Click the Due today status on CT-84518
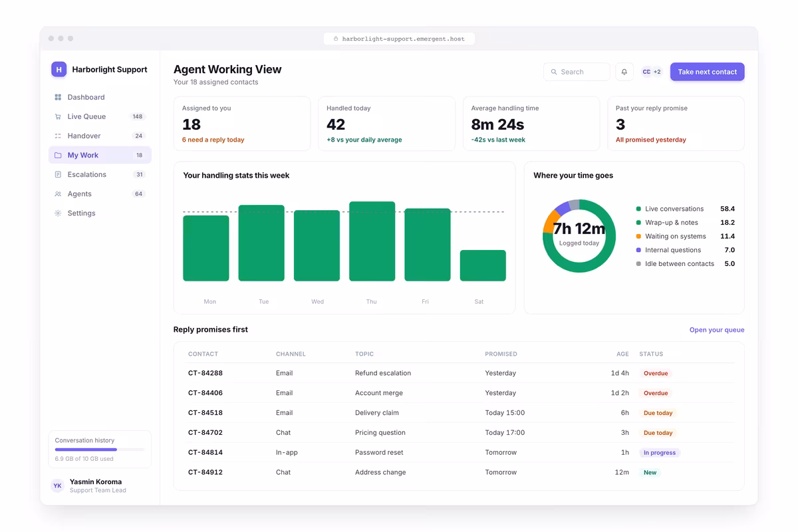This screenshot has height=532, width=798. [658, 413]
